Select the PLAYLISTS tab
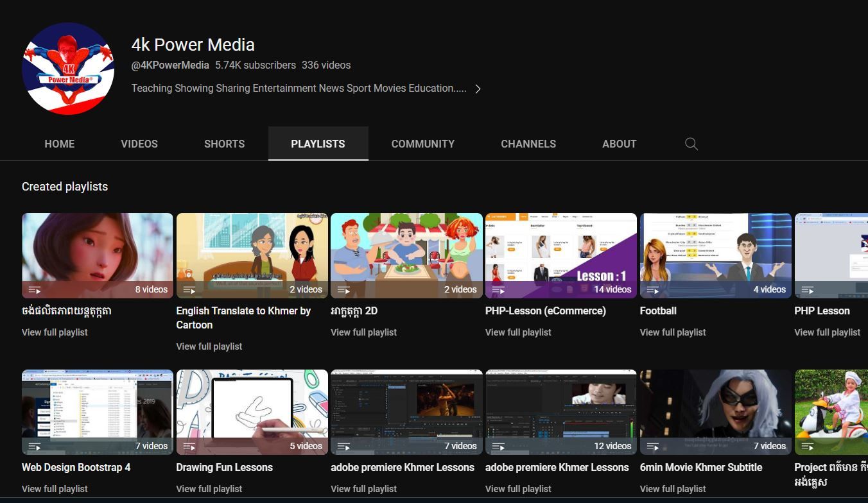Viewport: 868px width, 503px height. tap(318, 144)
